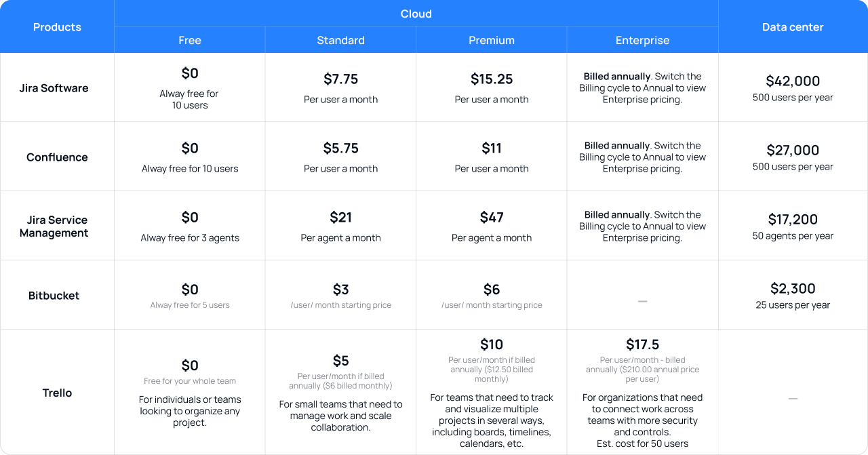Click Jira Software $7.75 Standard price
Viewport: 868px width, 455px height.
340,79
